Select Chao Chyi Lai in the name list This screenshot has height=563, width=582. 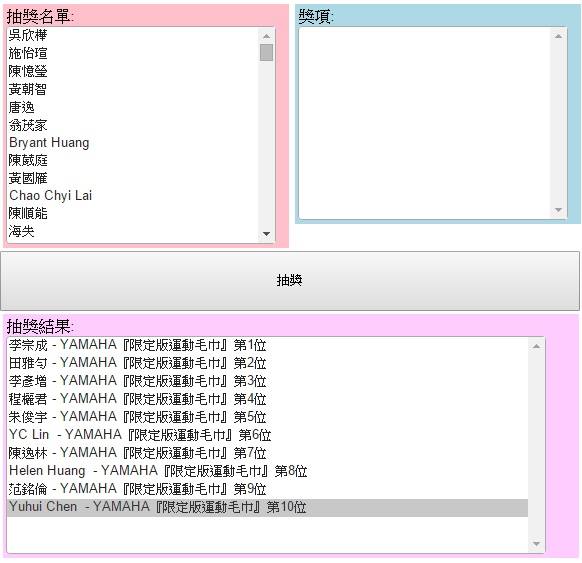pos(133,196)
